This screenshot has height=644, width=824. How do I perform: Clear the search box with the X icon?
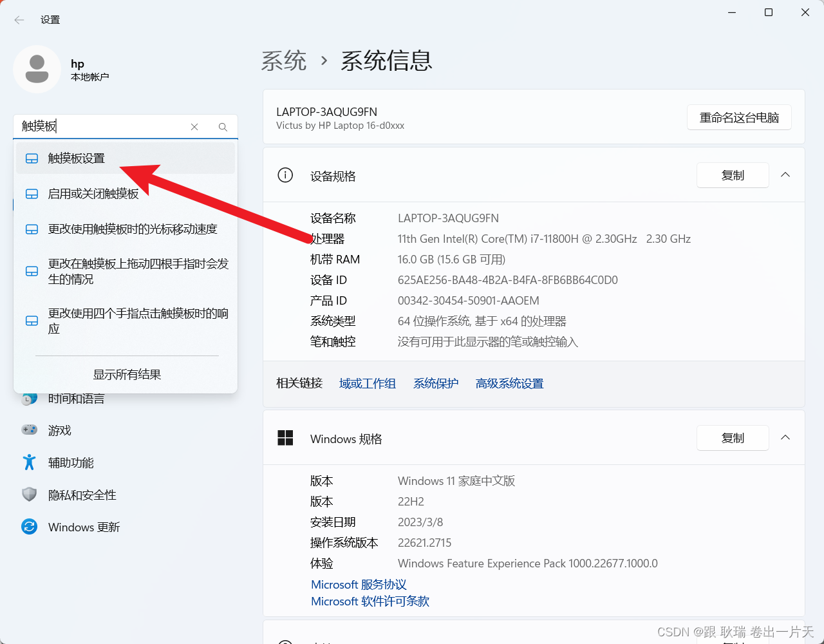(x=194, y=127)
